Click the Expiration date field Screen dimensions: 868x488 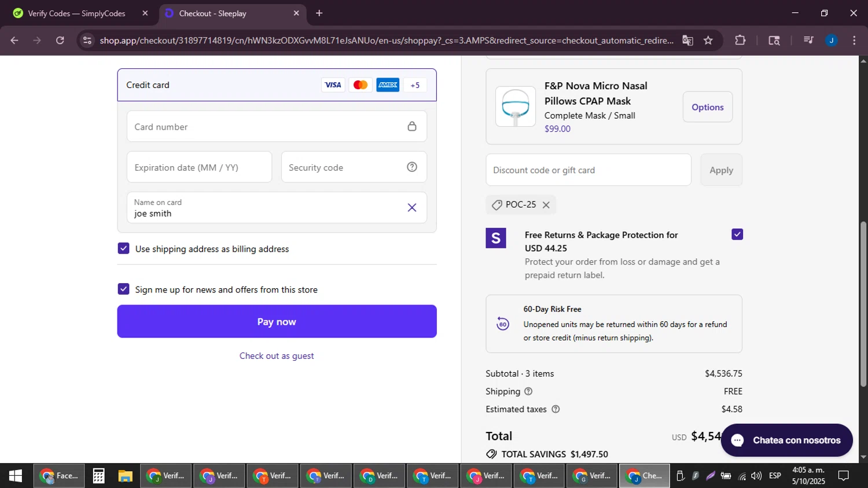(x=199, y=167)
